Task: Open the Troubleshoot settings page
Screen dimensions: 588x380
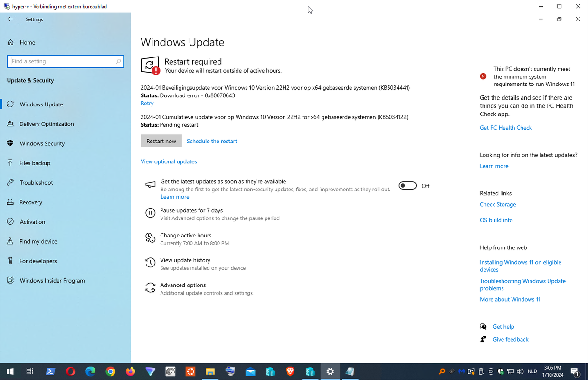Action: 36,183
